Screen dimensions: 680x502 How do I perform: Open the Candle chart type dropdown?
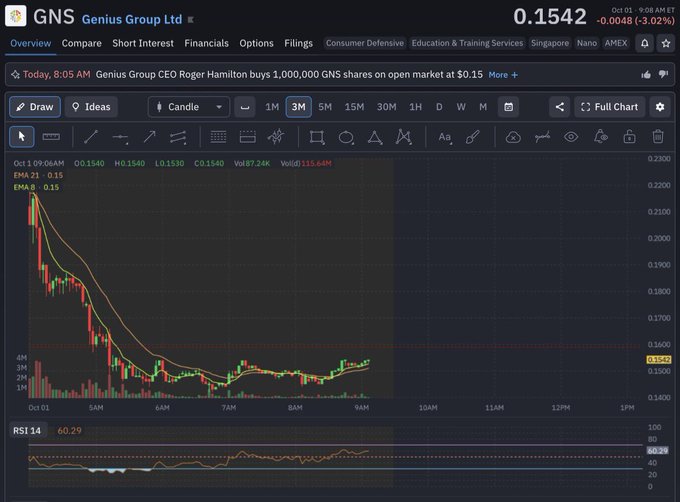(189, 107)
